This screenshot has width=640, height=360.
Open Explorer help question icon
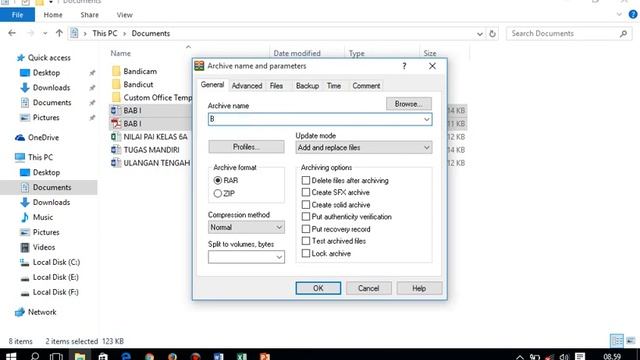pos(633,15)
